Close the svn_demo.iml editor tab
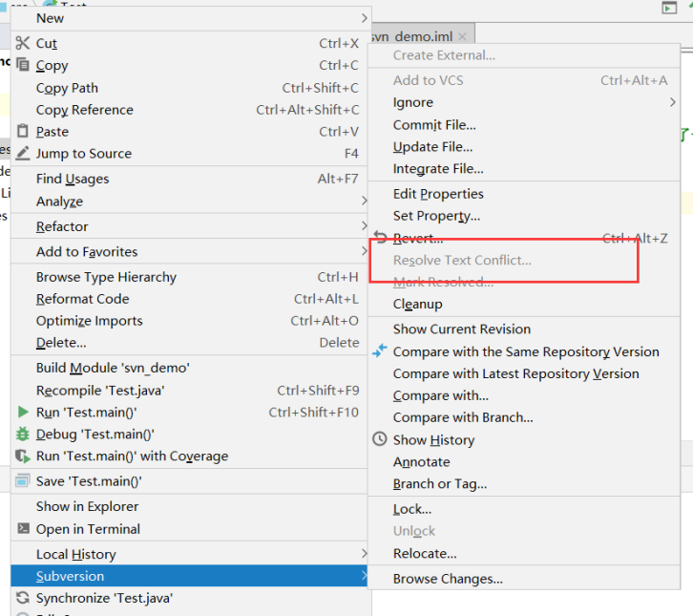The image size is (693, 616). pyautogui.click(x=462, y=36)
